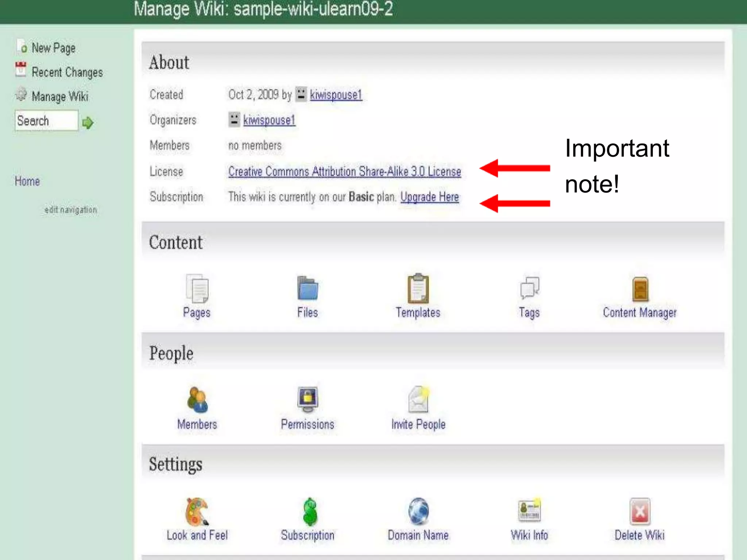This screenshot has width=747, height=560.
Task: Click the Invite People envelope icon
Action: 418,399
